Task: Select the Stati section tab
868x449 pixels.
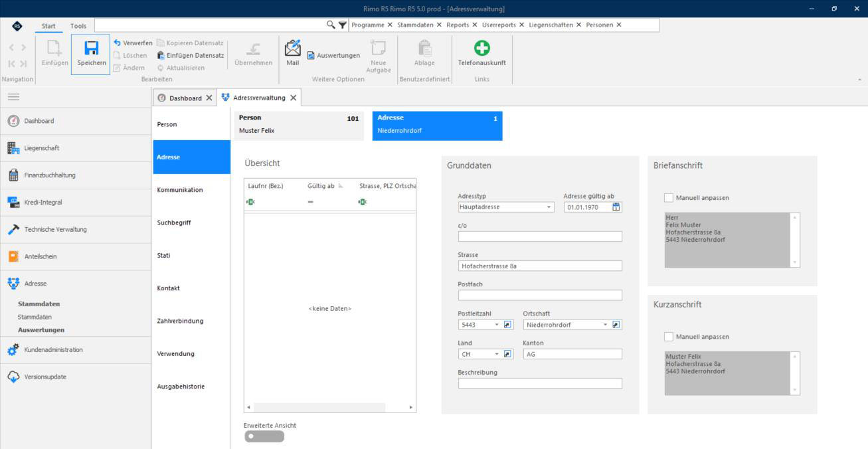Action: [x=192, y=255]
